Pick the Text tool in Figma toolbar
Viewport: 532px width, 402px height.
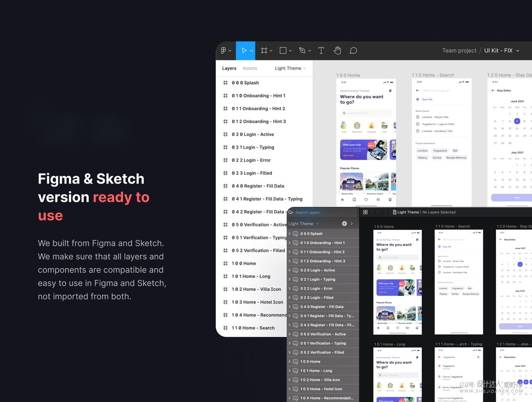coord(321,51)
